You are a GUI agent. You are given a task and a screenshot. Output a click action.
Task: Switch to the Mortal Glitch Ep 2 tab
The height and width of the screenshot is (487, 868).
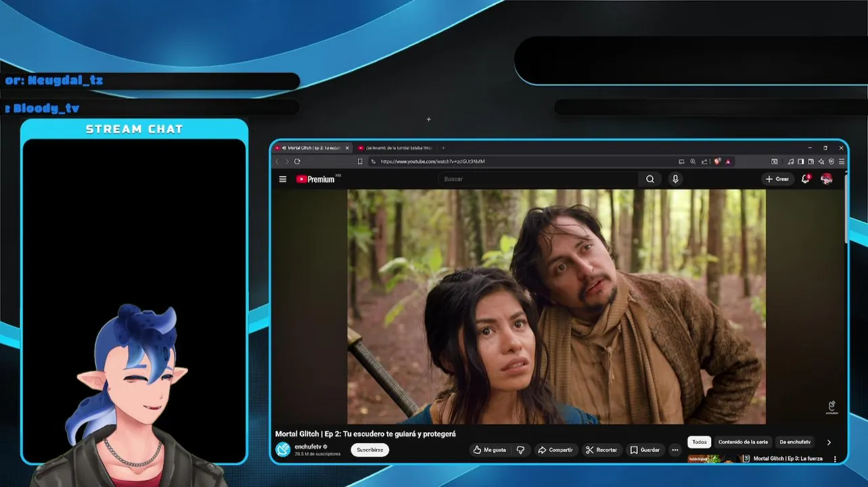click(x=313, y=147)
